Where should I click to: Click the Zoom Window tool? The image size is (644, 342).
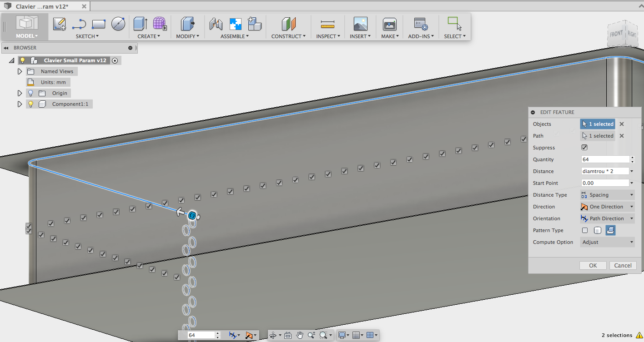pos(324,335)
